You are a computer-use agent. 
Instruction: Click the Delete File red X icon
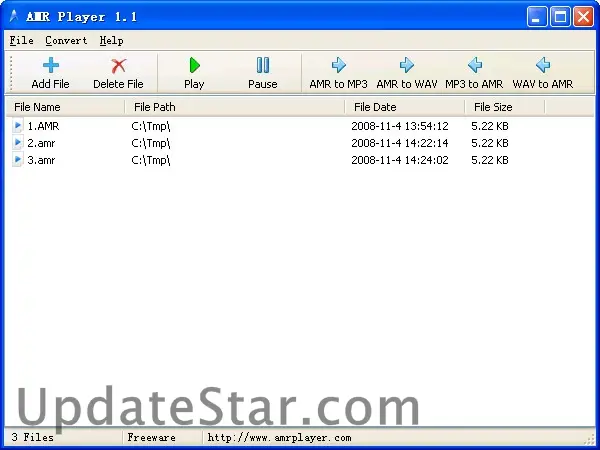118,66
